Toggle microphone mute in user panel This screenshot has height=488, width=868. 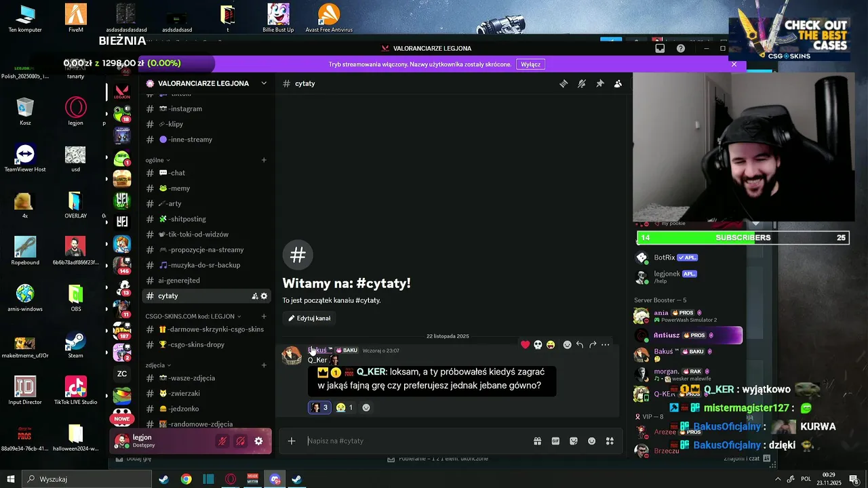[222, 441]
